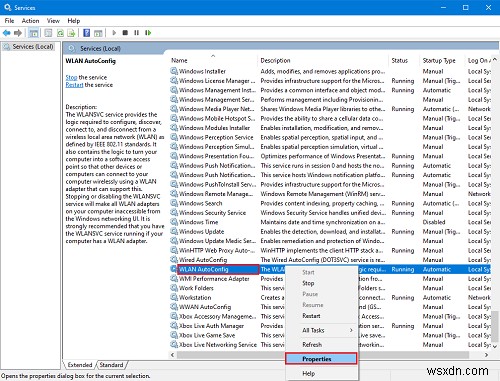Click the Back arrow toolbar icon

(6, 33)
